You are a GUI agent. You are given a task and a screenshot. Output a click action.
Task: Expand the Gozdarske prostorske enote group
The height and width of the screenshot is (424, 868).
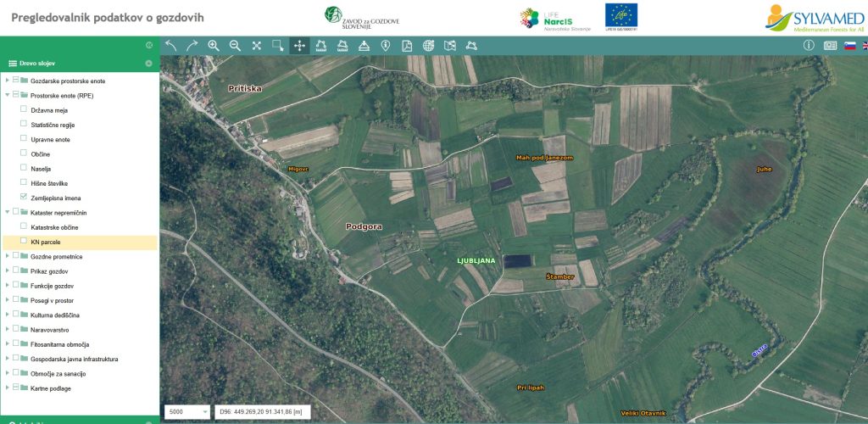pos(7,81)
